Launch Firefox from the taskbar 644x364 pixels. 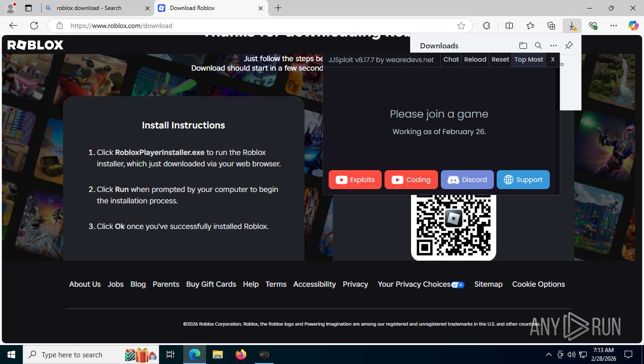click(241, 355)
